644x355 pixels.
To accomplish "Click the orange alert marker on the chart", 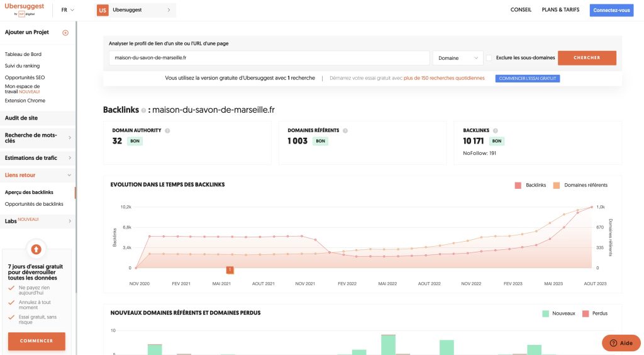I will click(x=230, y=270).
